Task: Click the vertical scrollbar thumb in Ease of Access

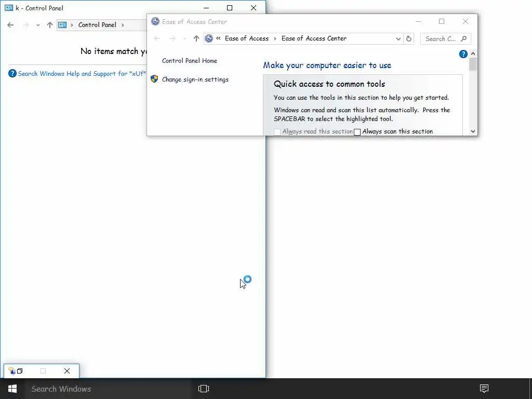Action: pyautogui.click(x=473, y=64)
